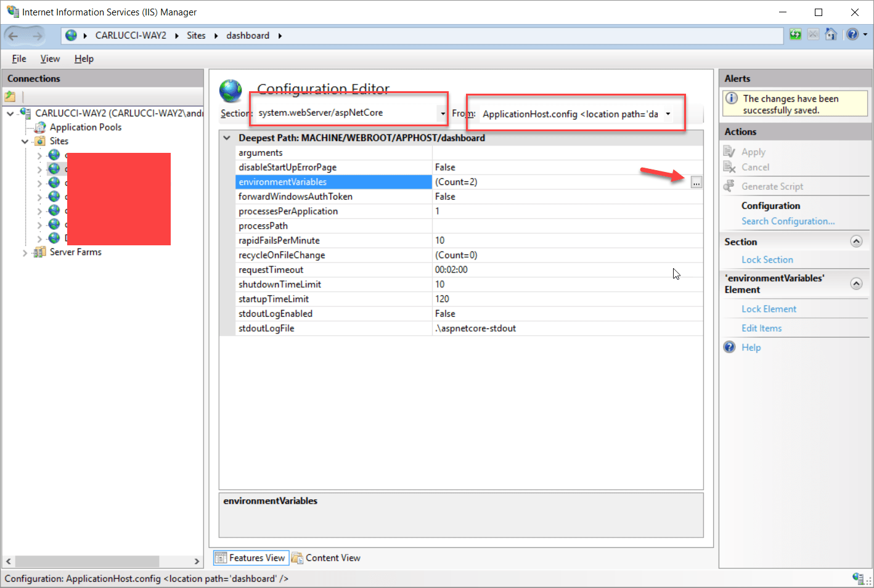Select the processesPerApplication property

point(469,211)
